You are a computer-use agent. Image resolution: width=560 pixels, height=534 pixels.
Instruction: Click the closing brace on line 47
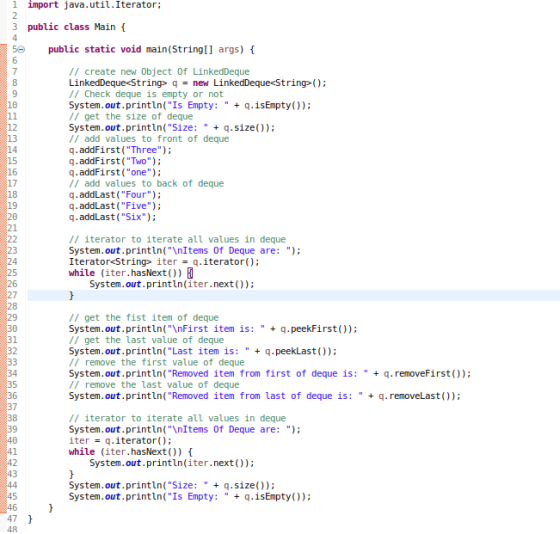click(30, 519)
